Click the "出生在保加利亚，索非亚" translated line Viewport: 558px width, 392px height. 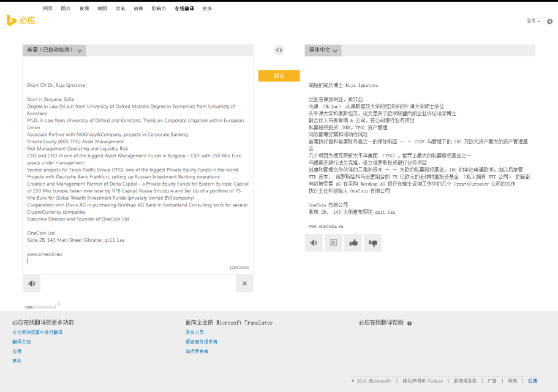pyautogui.click(x=336, y=99)
